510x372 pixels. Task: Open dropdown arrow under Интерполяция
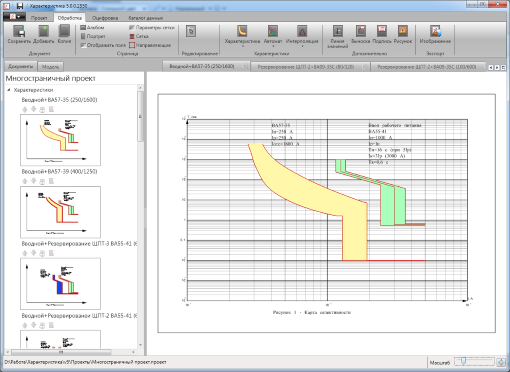pos(302,46)
